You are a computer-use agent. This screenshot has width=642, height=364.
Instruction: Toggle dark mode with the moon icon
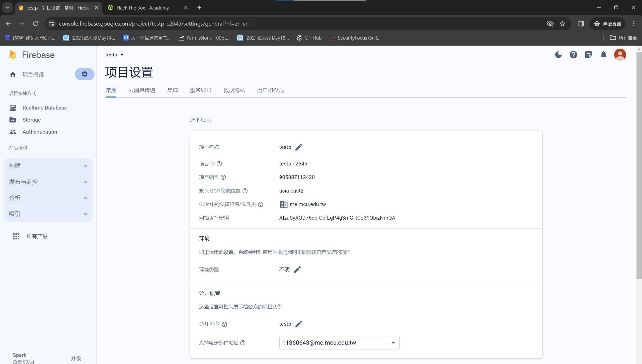tap(558, 55)
